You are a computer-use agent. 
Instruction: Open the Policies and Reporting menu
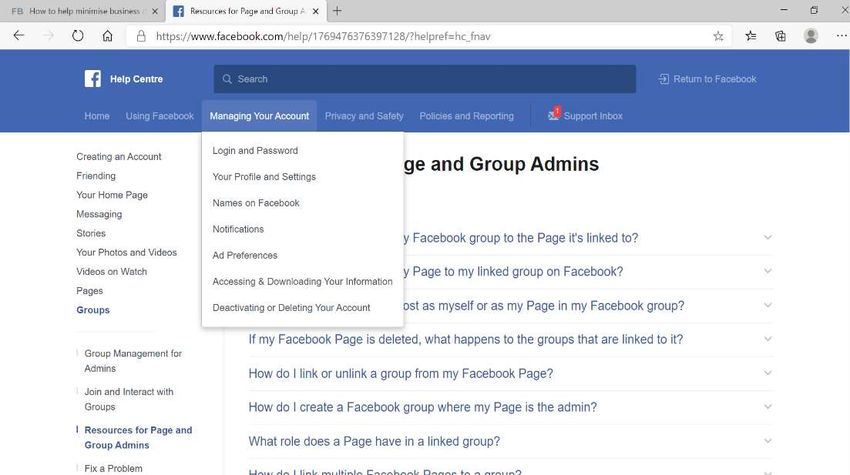click(467, 116)
